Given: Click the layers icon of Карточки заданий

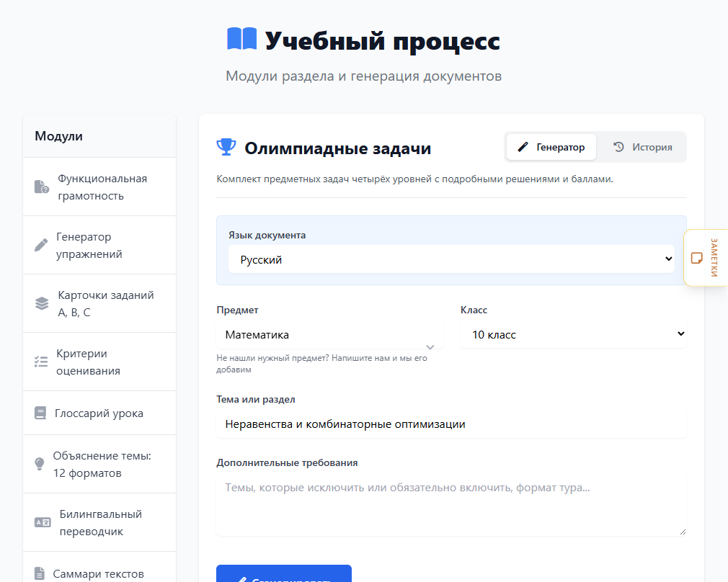Looking at the screenshot, I should click(42, 303).
